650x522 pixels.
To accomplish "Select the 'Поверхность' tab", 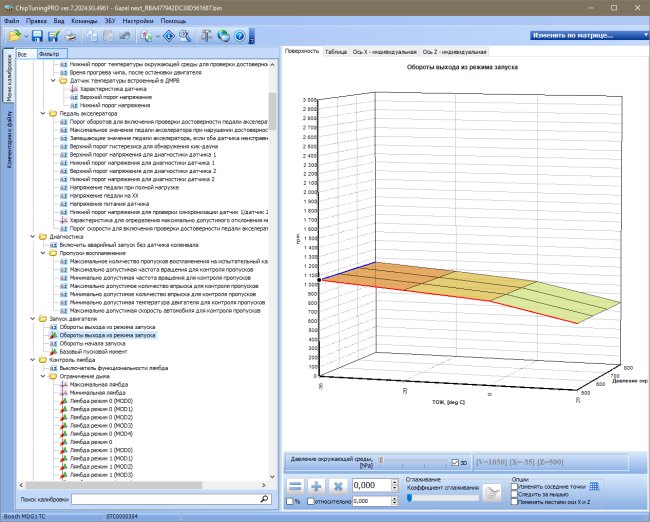I will click(x=302, y=51).
